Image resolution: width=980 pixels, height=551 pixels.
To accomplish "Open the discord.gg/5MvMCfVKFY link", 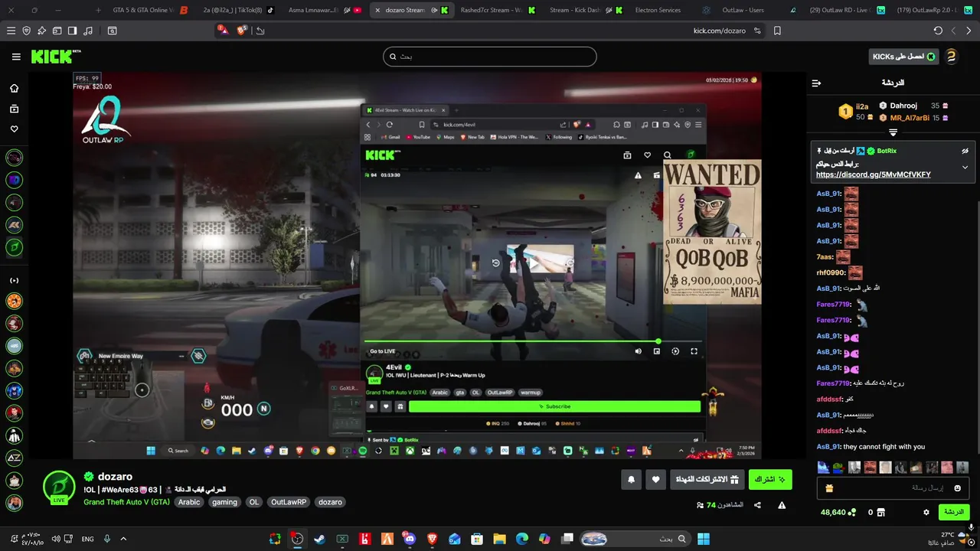I will (874, 174).
